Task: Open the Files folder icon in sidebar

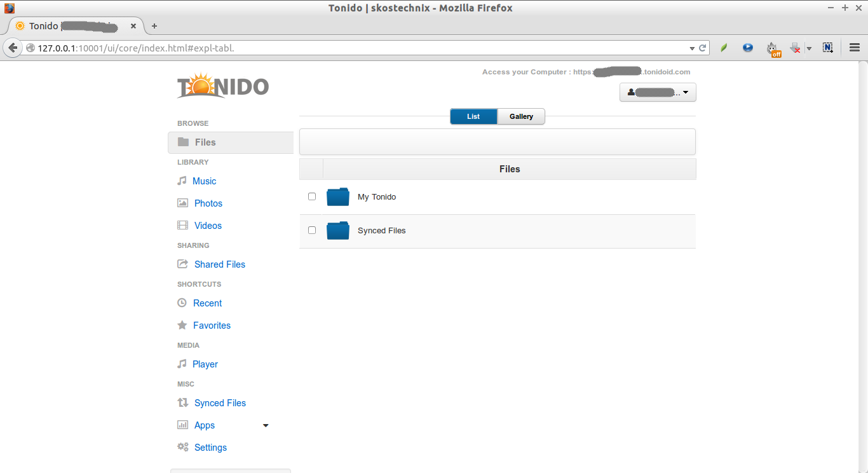Action: [183, 142]
